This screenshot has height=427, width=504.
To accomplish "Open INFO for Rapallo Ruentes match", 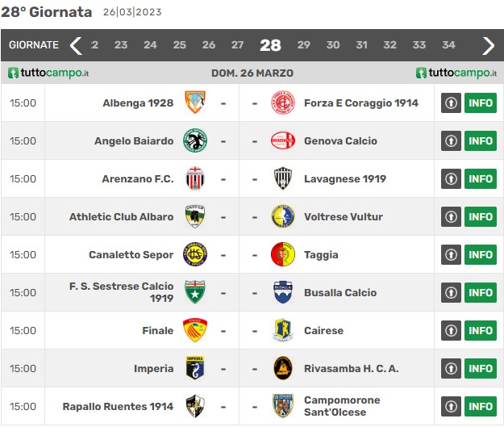I will pos(481,406).
